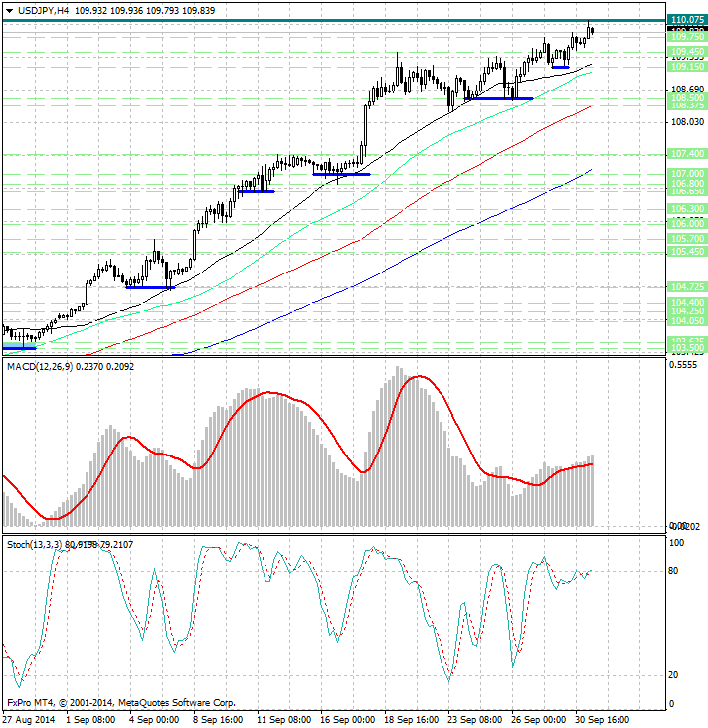Click the 1 Sep 08:00 time label
This screenshot has width=708, height=728.
click(x=90, y=720)
